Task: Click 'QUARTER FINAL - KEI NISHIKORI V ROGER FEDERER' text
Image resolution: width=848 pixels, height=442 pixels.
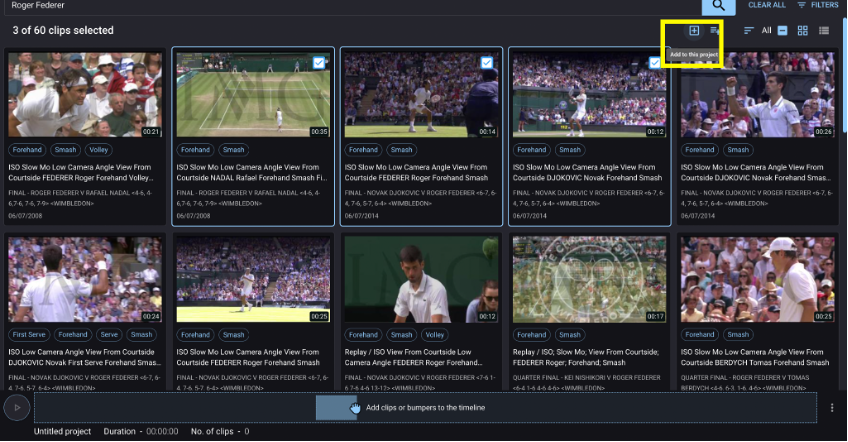Action: [x=586, y=378]
